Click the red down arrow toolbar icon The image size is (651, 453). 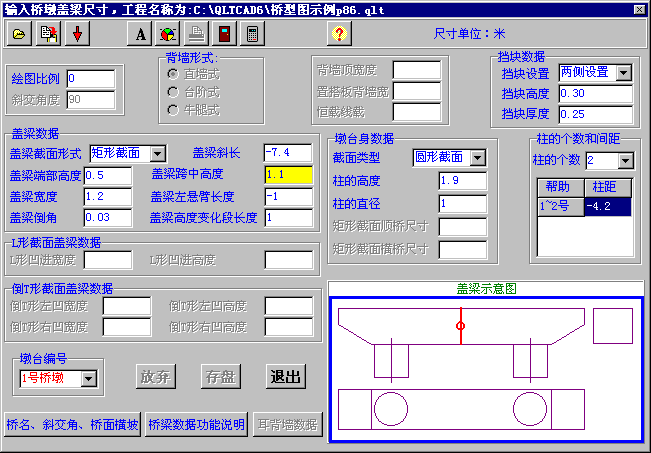77,34
